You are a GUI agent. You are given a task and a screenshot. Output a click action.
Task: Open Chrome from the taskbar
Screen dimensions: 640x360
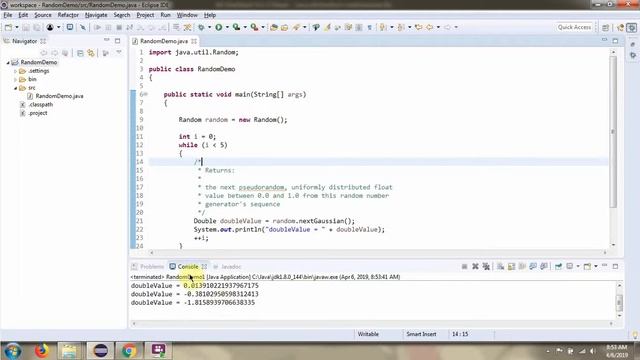point(129,351)
